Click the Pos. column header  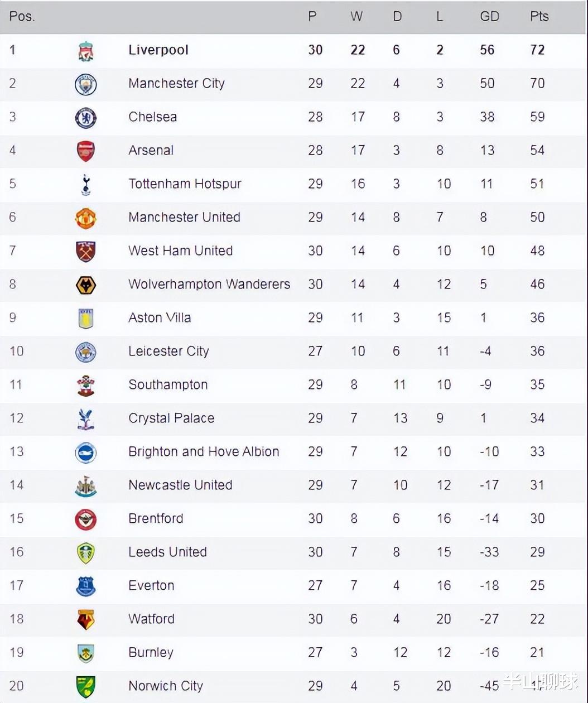(22, 16)
